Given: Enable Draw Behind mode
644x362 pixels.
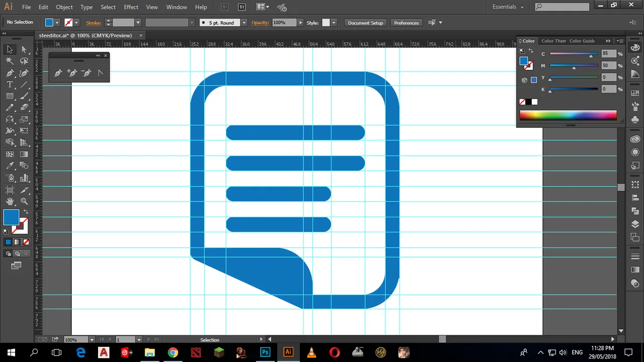Looking at the screenshot, I should (17, 253).
